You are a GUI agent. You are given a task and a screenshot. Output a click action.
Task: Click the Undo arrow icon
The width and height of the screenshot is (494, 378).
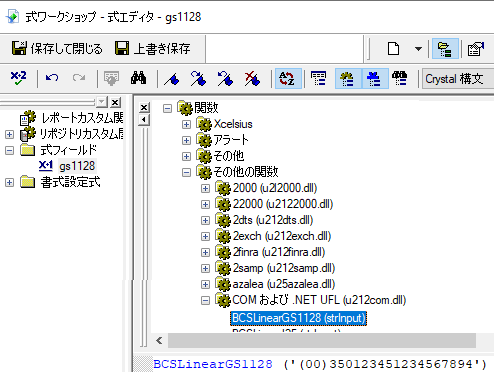[52, 78]
